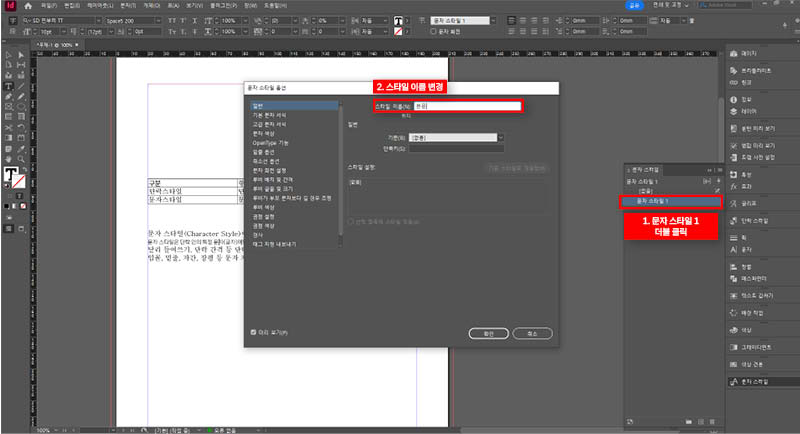This screenshot has width=800, height=434.
Task: Open the 문자 스타일 panel in the dock
Action: (750, 381)
